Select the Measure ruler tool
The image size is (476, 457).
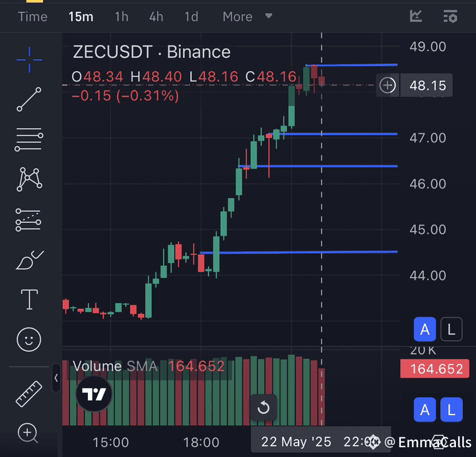coord(29,394)
